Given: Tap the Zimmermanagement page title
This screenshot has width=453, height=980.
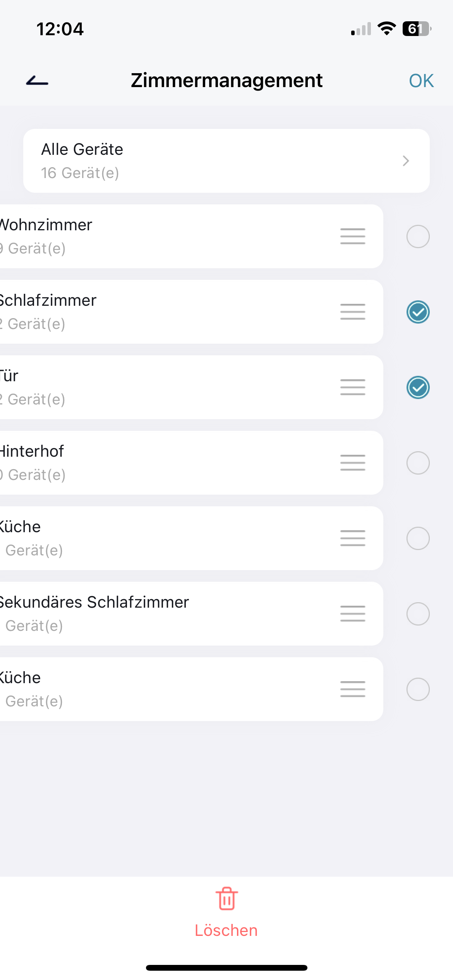Looking at the screenshot, I should pos(226,81).
